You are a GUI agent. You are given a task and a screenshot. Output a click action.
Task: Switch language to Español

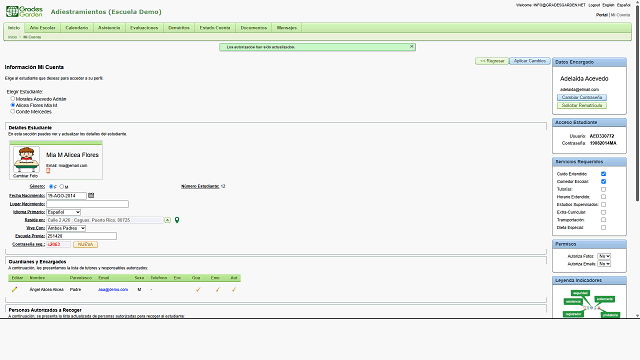(x=623, y=5)
